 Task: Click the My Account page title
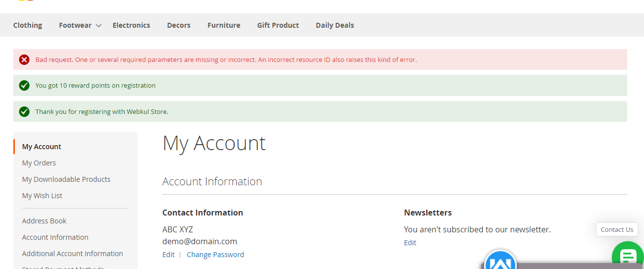pos(214,143)
